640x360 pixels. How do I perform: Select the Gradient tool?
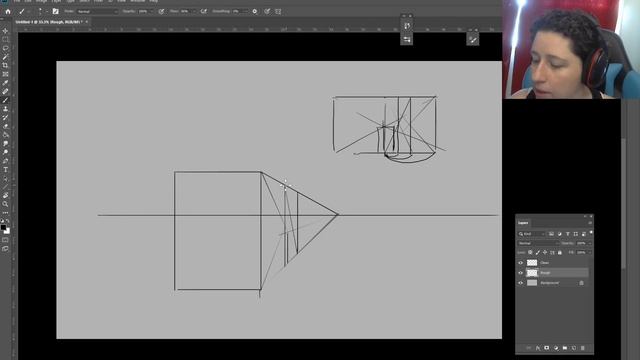pos(5,135)
